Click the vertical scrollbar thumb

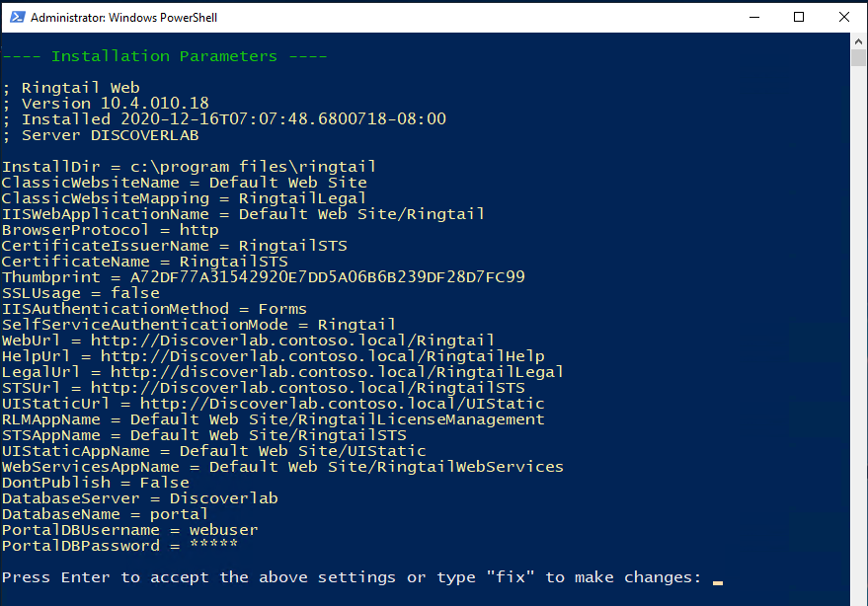pyautogui.click(x=858, y=57)
